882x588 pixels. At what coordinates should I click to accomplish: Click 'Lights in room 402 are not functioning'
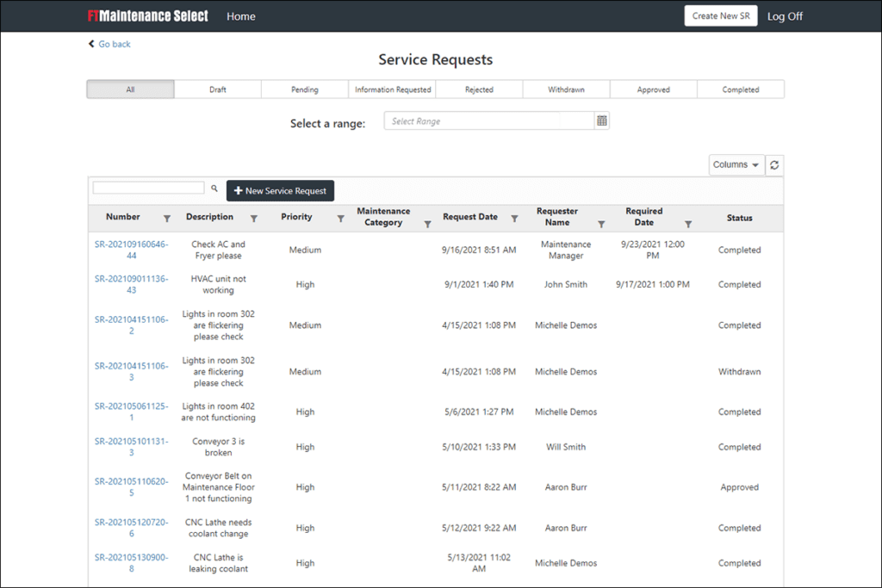218,412
